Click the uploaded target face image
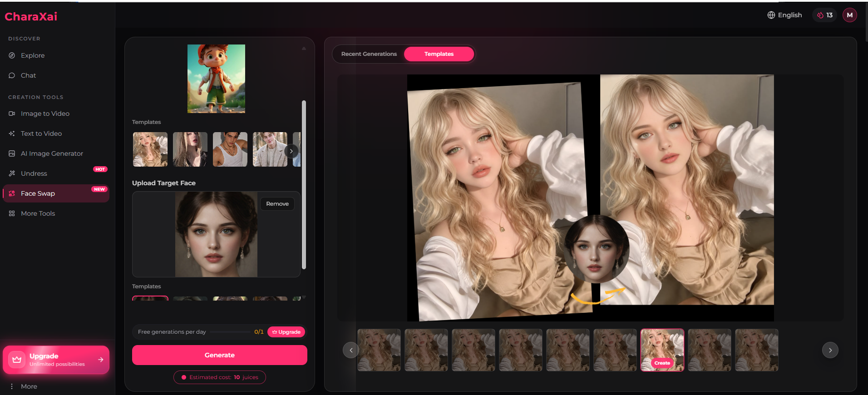 pos(216,234)
